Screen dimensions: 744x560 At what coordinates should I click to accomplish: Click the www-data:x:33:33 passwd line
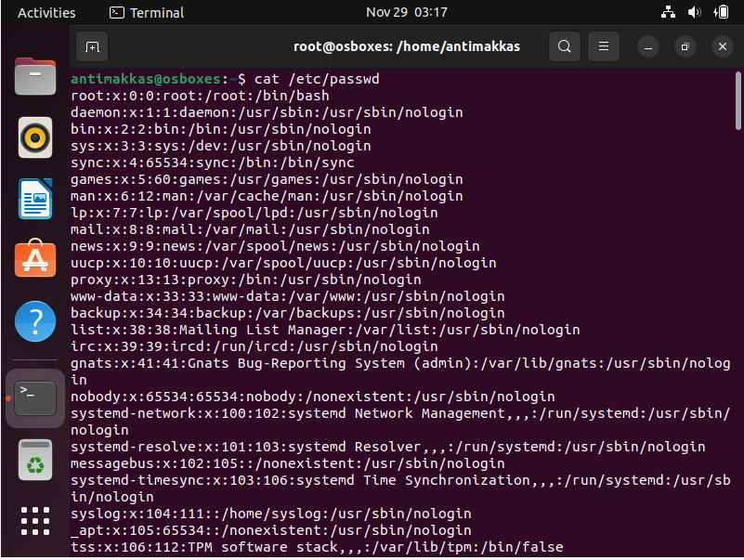pyautogui.click(x=288, y=296)
